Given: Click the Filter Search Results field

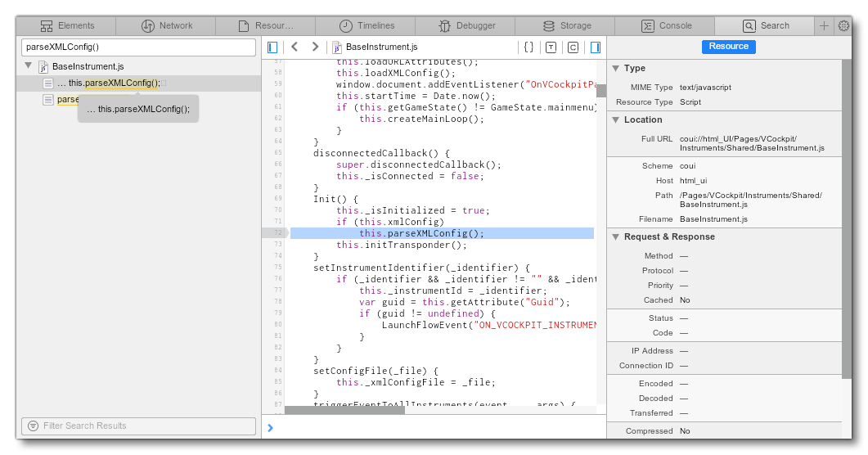Looking at the screenshot, I should tap(138, 426).
